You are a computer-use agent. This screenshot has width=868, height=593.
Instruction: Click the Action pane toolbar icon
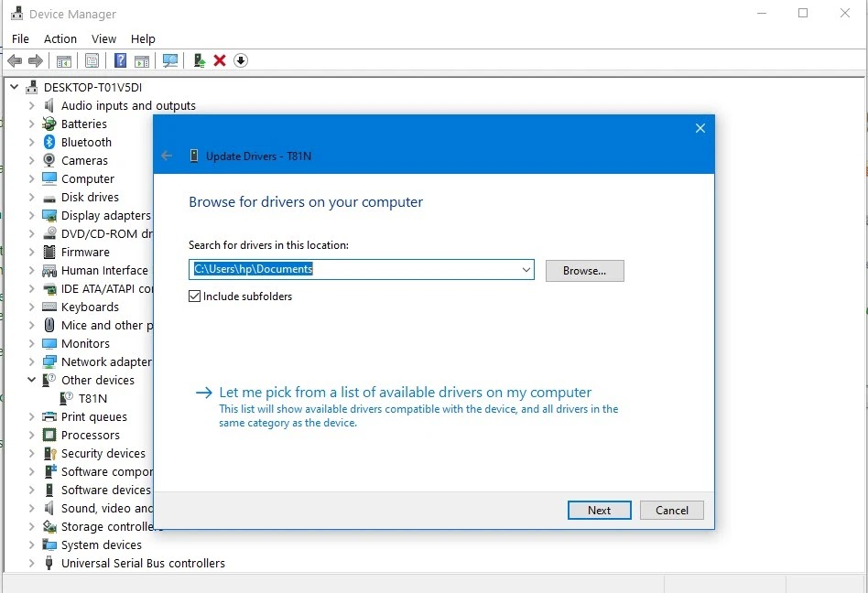(142, 60)
